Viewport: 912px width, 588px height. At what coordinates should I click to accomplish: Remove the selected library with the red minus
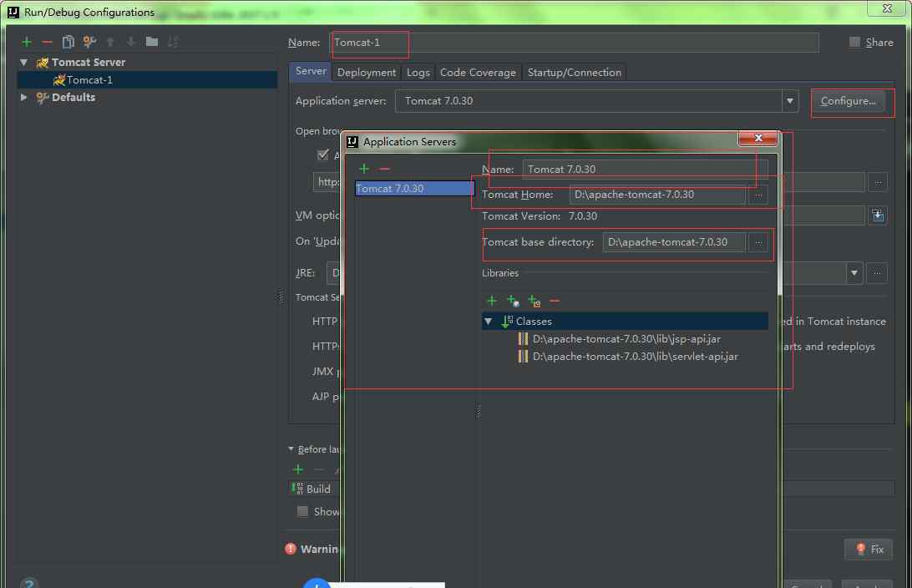click(555, 301)
